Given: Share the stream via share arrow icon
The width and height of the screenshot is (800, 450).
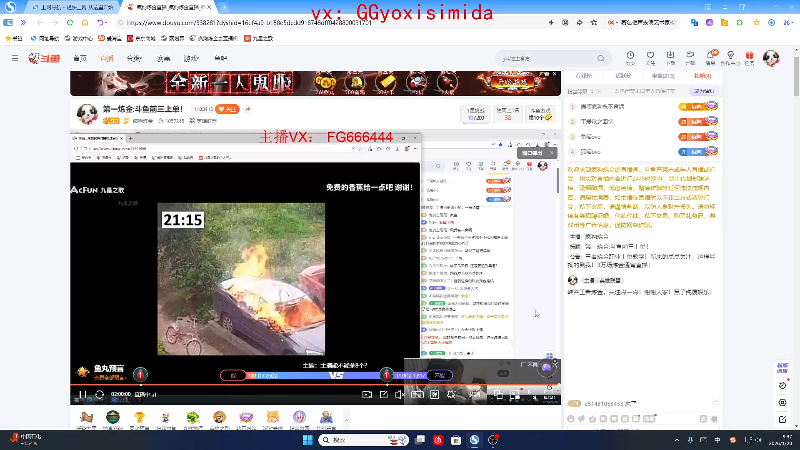Looking at the screenshot, I should point(248,109).
